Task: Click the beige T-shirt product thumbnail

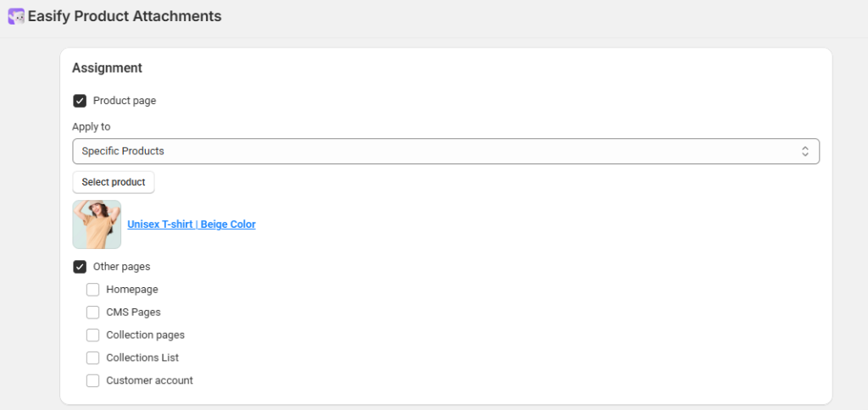Action: [97, 224]
